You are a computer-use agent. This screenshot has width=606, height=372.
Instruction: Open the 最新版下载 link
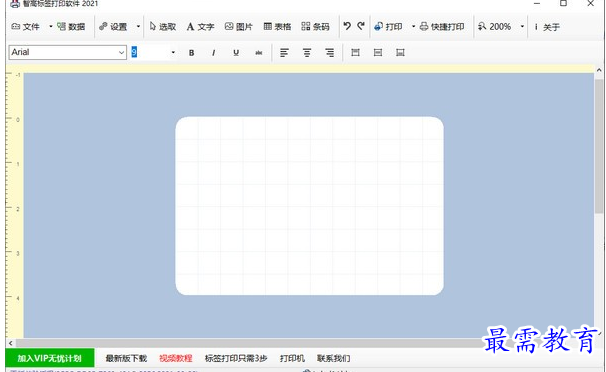pyautogui.click(x=126, y=358)
